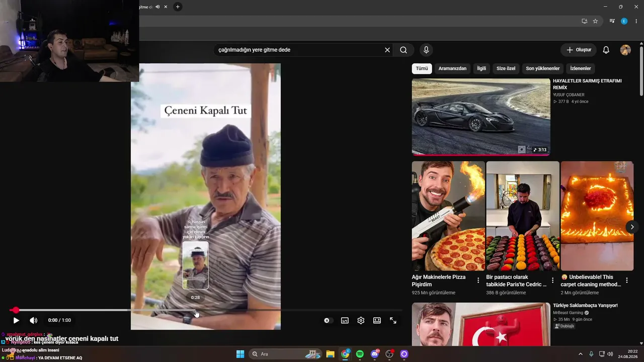Open the black McLaren remix video thumbnail
644x362 pixels.
pyautogui.click(x=481, y=117)
